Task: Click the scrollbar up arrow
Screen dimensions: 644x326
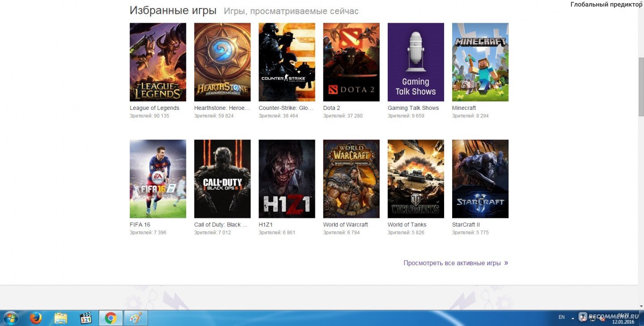Action: pos(641,3)
